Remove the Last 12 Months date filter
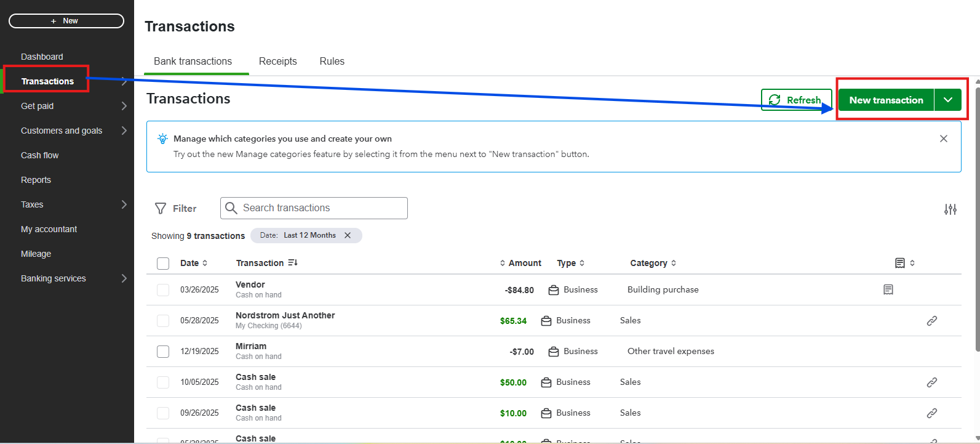This screenshot has width=980, height=444. point(348,235)
